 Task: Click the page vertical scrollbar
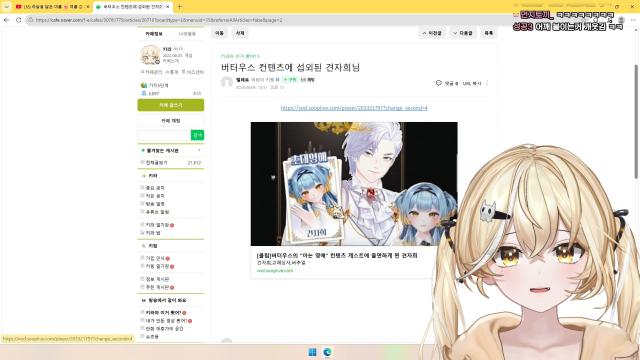point(636,121)
